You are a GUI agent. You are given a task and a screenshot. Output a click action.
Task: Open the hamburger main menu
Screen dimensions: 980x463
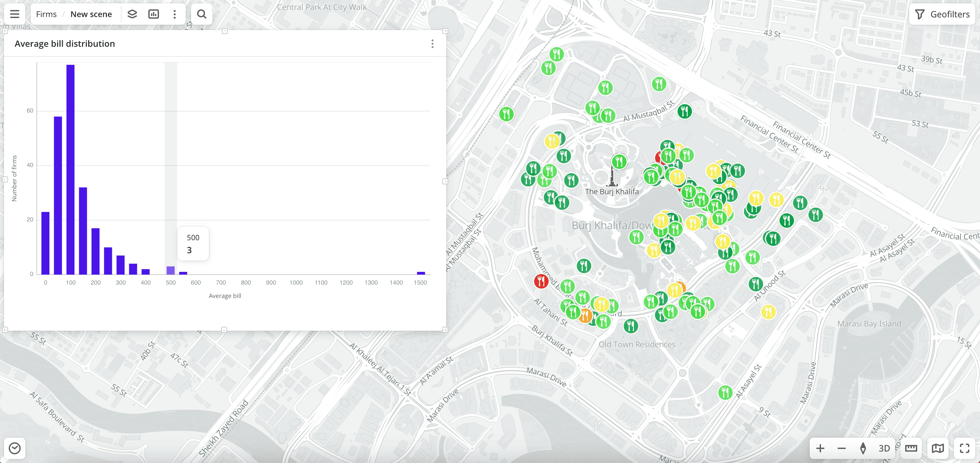click(14, 14)
